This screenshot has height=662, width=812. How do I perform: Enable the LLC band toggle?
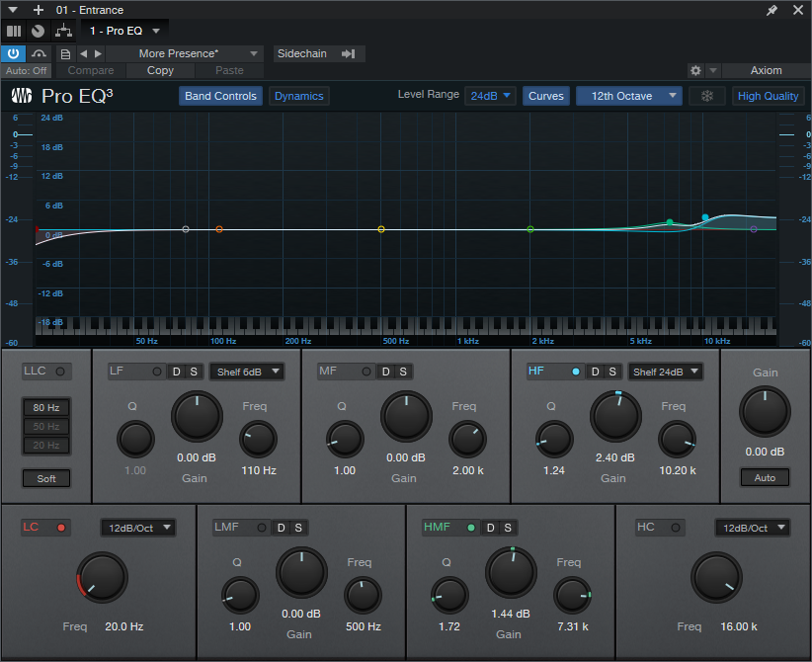coord(60,372)
